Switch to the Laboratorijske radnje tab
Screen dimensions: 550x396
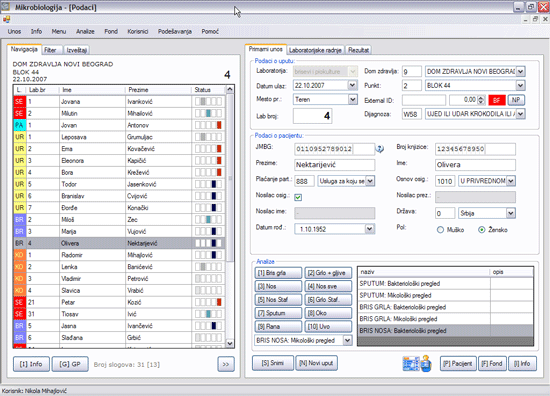coord(315,50)
